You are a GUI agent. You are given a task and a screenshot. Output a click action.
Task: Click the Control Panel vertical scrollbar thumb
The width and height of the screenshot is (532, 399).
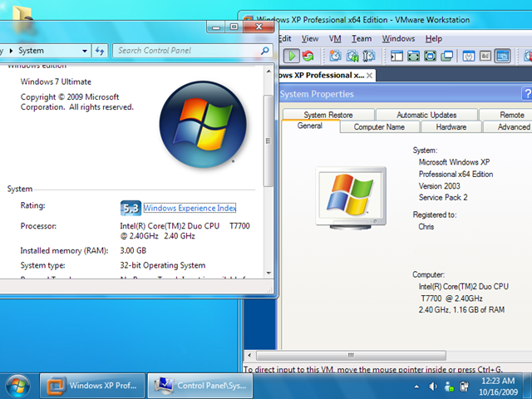(x=268, y=140)
